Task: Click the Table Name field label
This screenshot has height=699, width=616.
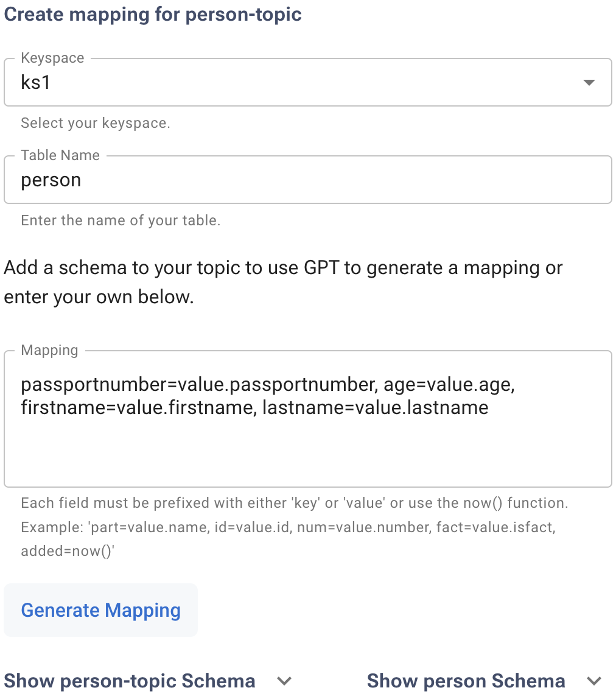Action: (x=60, y=155)
